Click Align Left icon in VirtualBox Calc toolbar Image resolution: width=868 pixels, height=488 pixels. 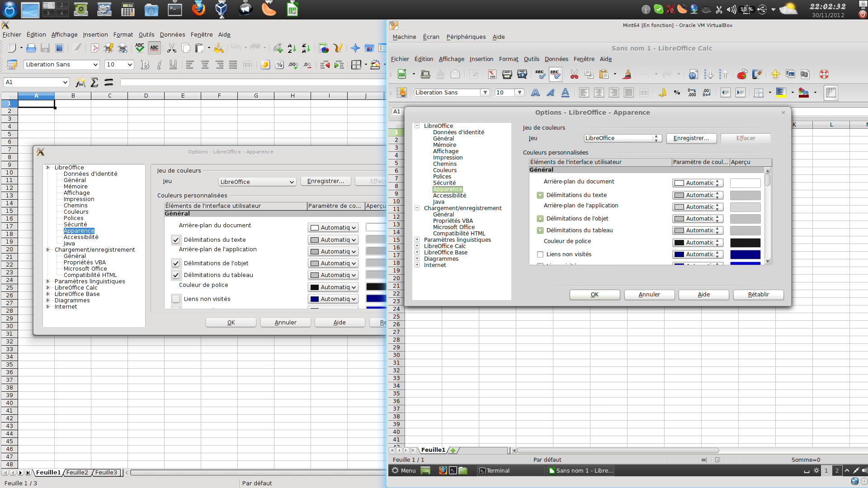pos(584,93)
